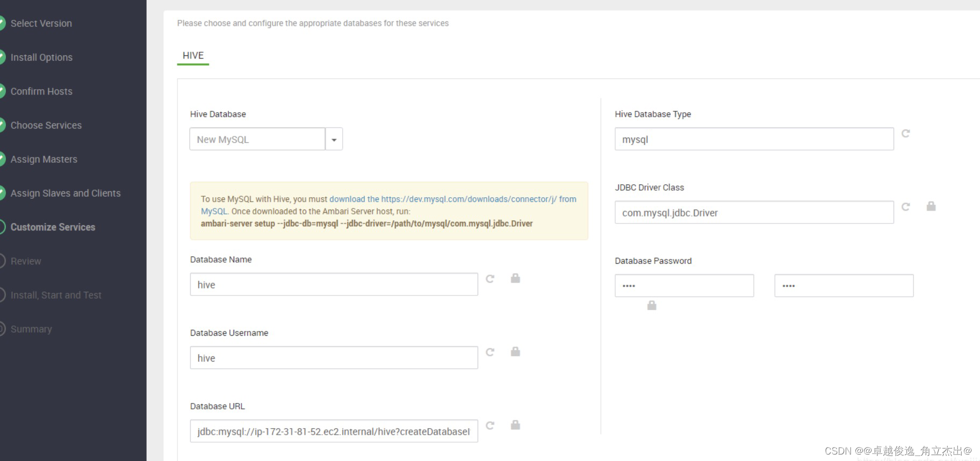Click lock icon under Database Password field
The width and height of the screenshot is (980, 461).
(652, 305)
